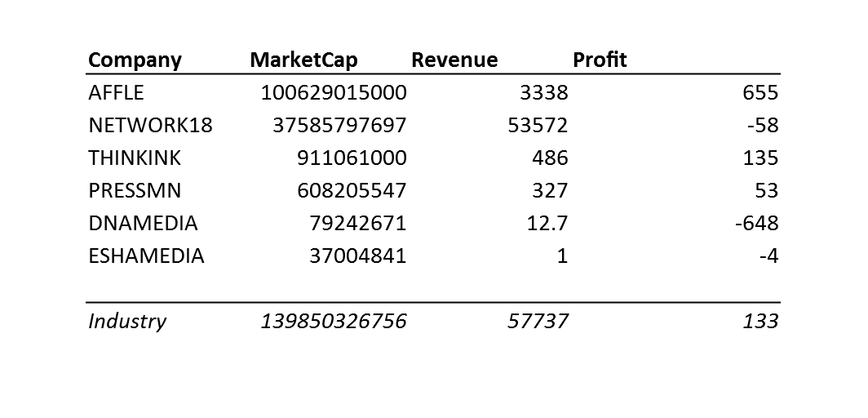
Task: Select industry market cap 139850326756
Action: (334, 321)
